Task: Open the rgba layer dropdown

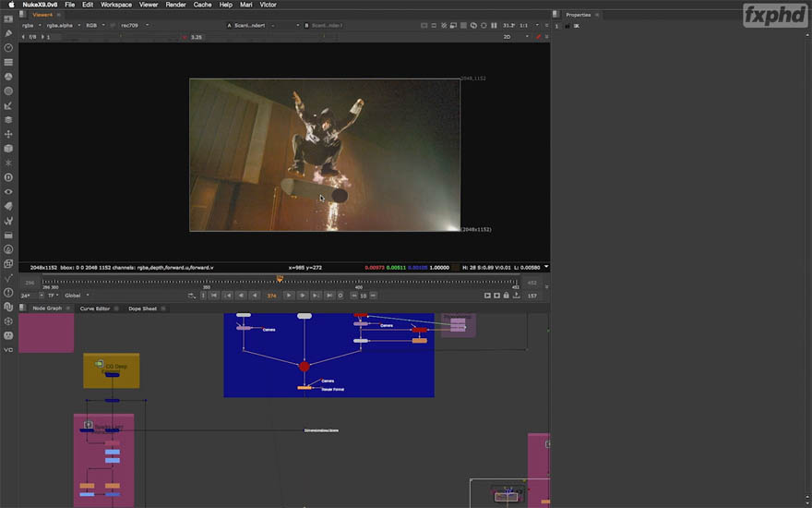Action: pos(31,26)
